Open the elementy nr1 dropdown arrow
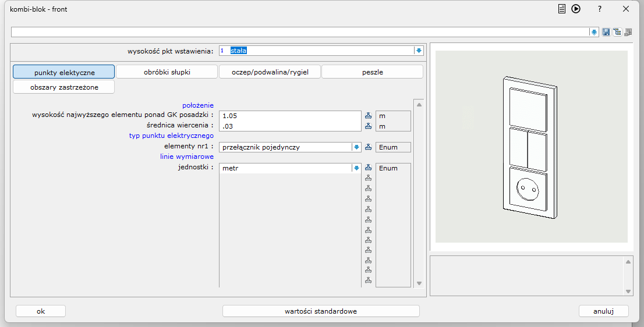644x327 pixels. coord(356,147)
